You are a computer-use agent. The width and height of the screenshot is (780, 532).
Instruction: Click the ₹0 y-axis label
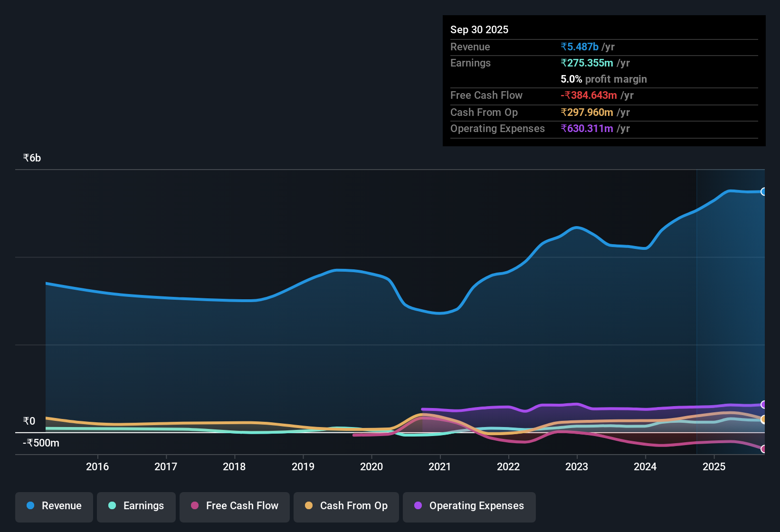29,421
